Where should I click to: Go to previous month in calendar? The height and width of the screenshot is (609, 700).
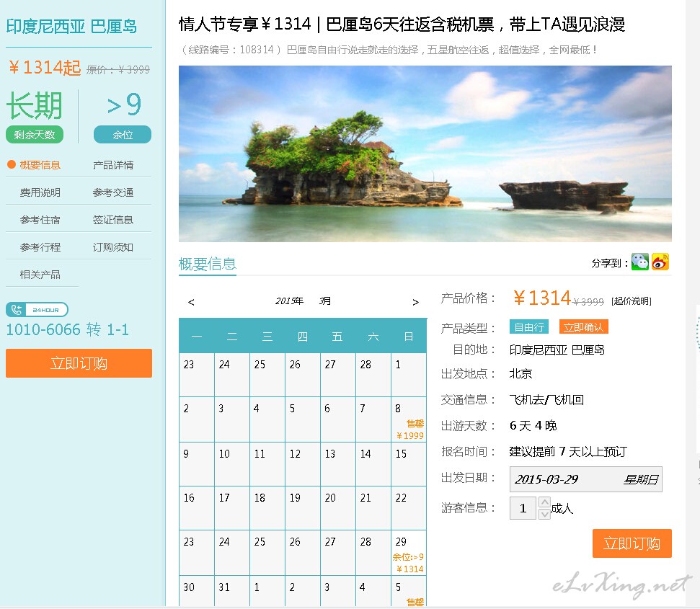coord(191,302)
